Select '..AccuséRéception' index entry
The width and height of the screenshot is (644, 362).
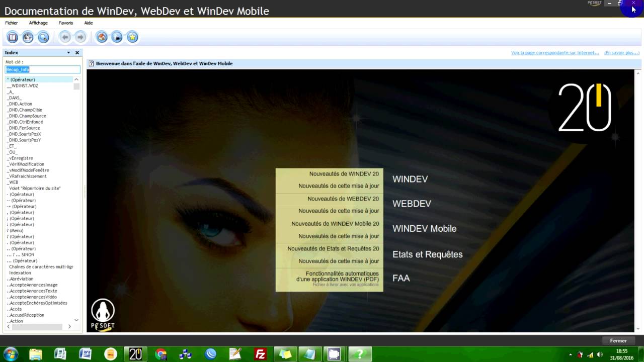pyautogui.click(x=25, y=315)
